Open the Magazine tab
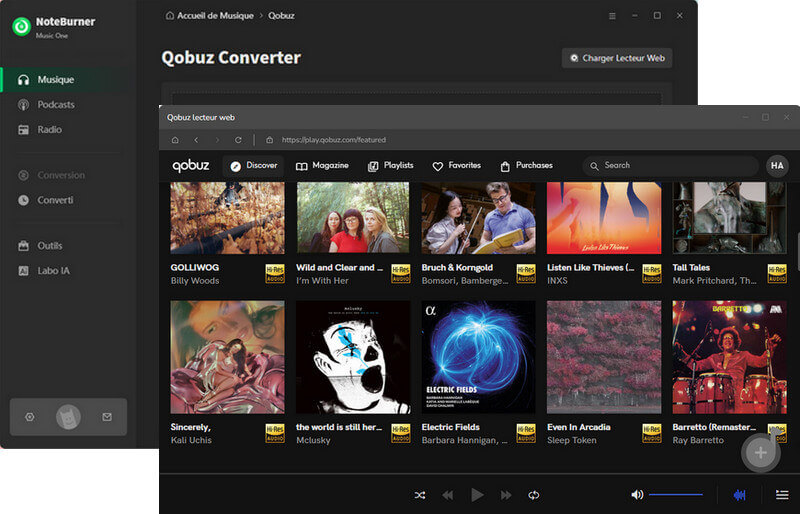800x514 pixels. click(x=322, y=166)
